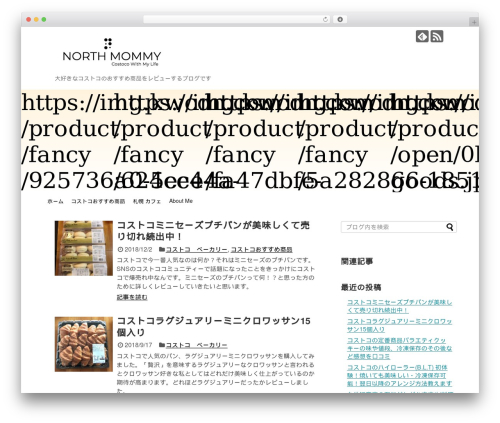Click the 2018/9/17 post date
The image size is (500, 423).
point(138,345)
